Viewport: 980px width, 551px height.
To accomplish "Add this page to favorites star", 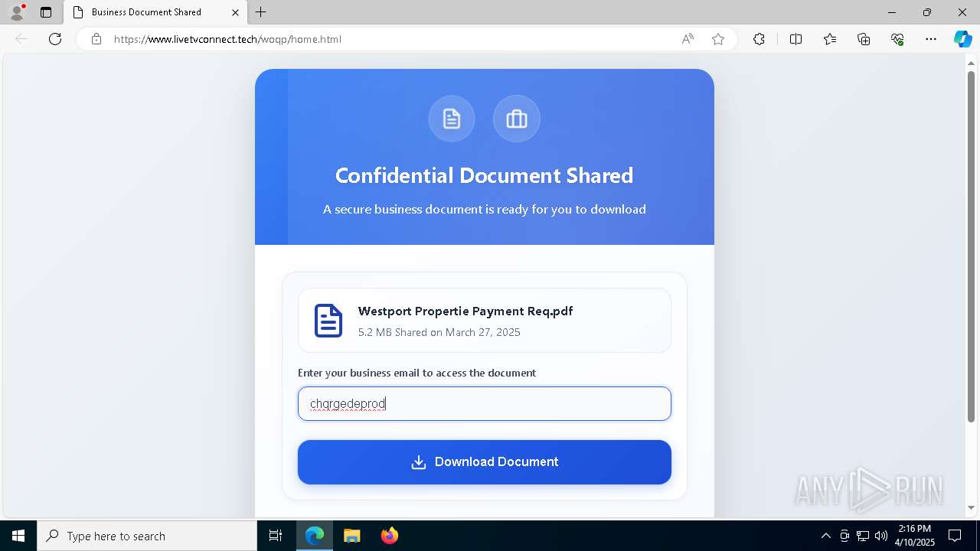I will 718,39.
